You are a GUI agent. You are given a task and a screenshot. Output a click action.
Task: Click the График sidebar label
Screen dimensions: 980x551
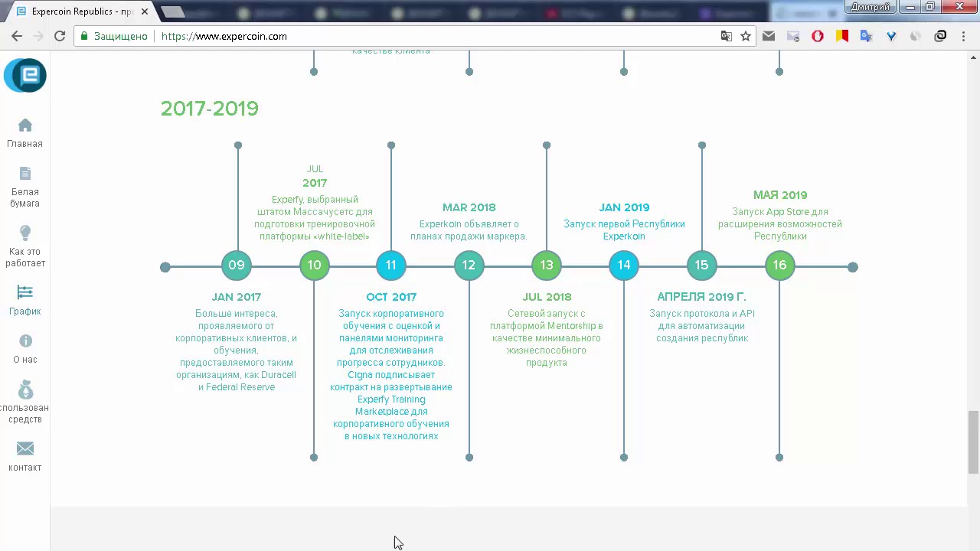click(x=25, y=311)
